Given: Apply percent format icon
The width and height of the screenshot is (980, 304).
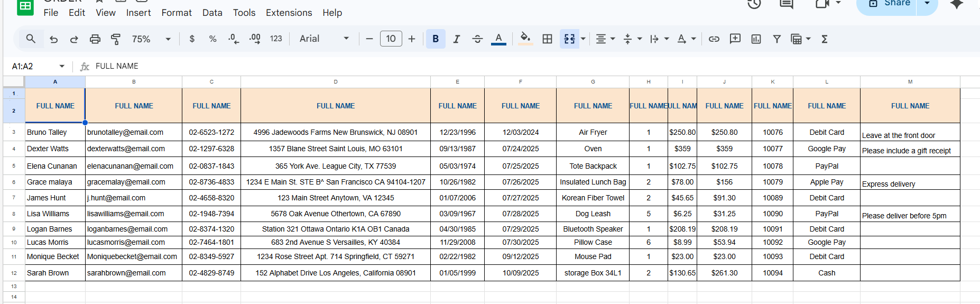Looking at the screenshot, I should pos(212,39).
